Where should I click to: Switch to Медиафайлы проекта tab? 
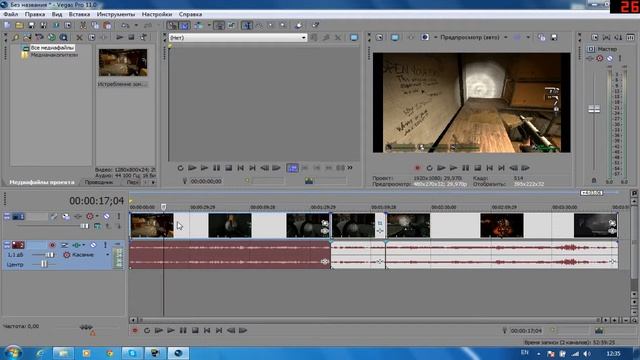pyautogui.click(x=42, y=182)
